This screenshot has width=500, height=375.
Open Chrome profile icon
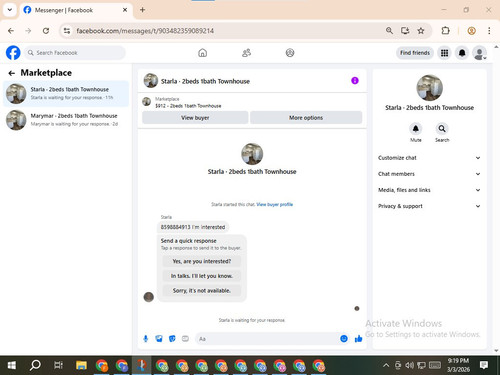(471, 31)
